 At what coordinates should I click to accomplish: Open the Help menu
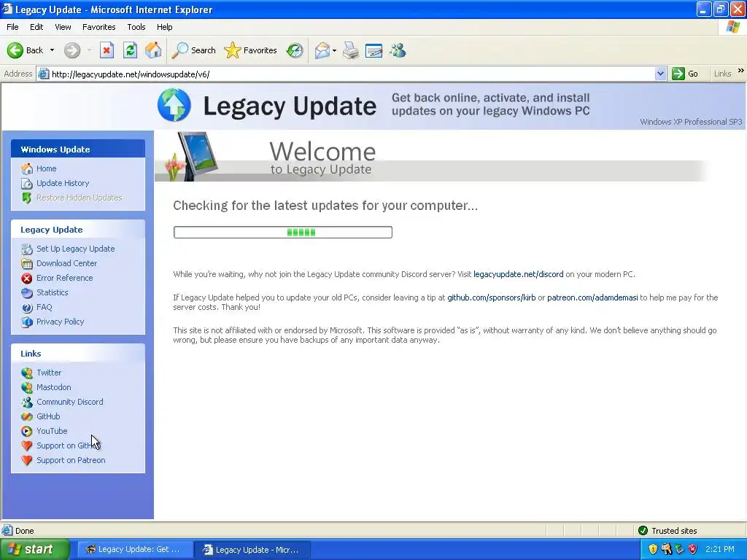point(164,27)
